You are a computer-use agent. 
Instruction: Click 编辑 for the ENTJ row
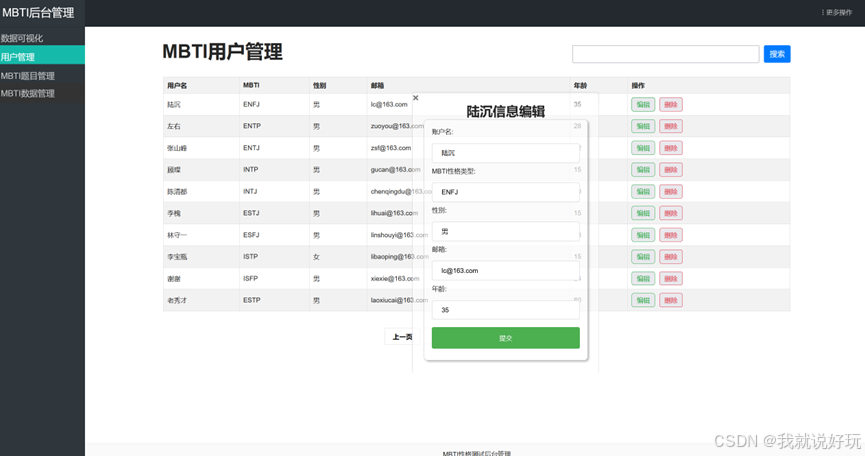tap(643, 148)
